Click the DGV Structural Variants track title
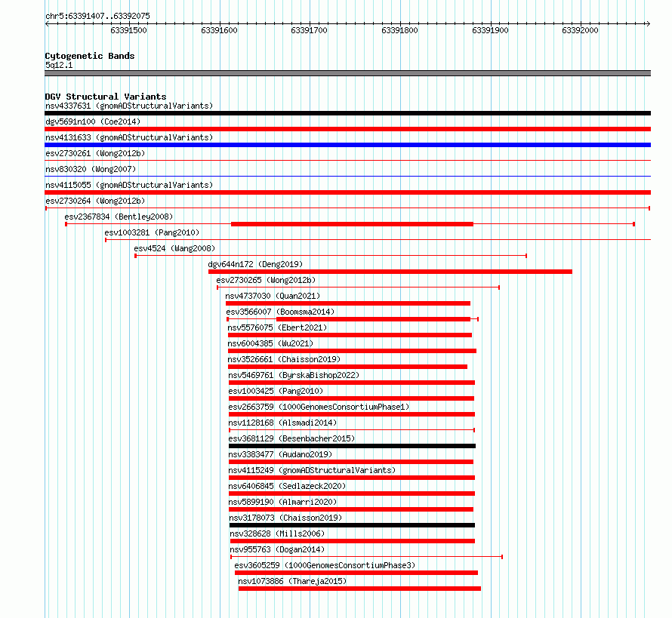 pyautogui.click(x=106, y=97)
